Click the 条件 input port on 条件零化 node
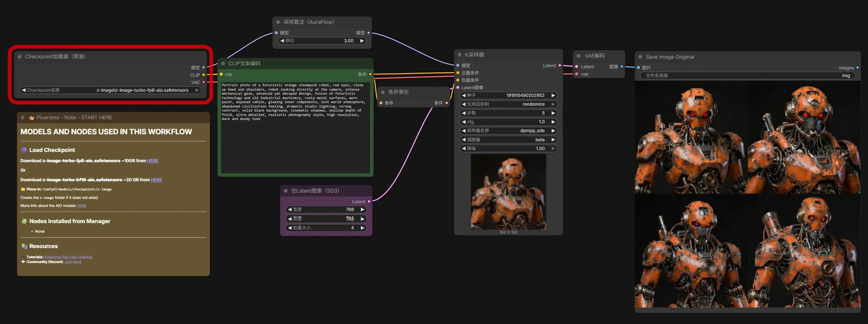Viewport: 868px width, 324px height. click(x=381, y=103)
